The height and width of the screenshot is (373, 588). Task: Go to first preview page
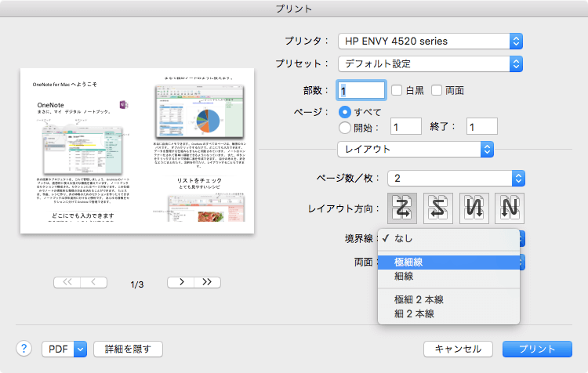pyautogui.click(x=67, y=282)
